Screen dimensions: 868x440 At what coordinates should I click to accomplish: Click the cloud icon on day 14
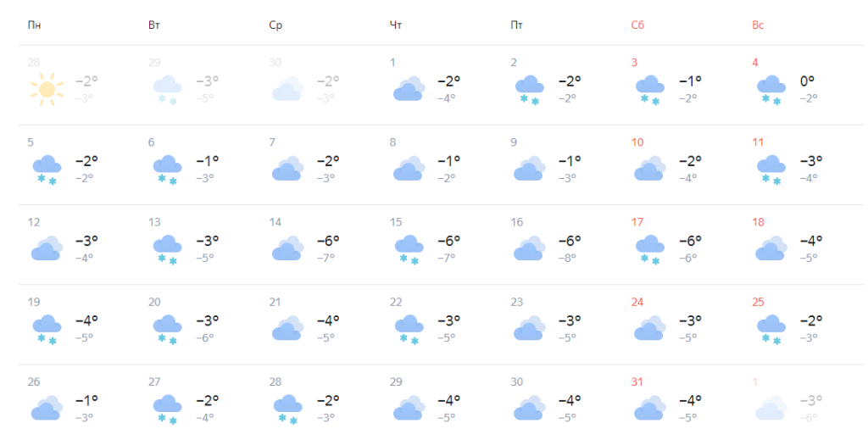point(288,248)
